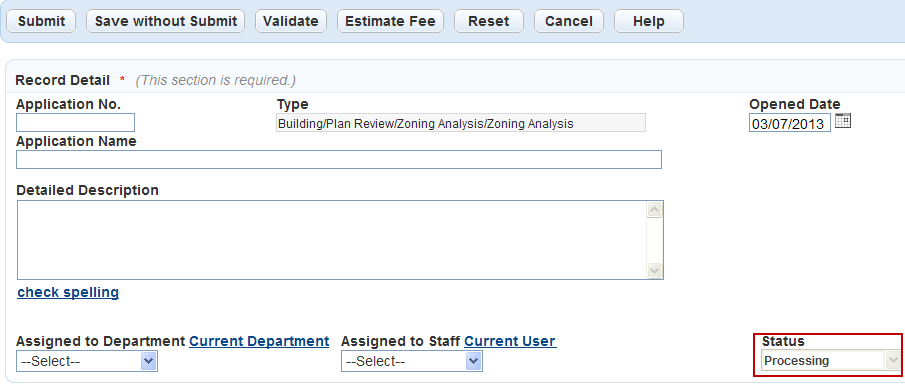Click the check spelling link
This screenshot has height=385, width=905.
click(68, 292)
